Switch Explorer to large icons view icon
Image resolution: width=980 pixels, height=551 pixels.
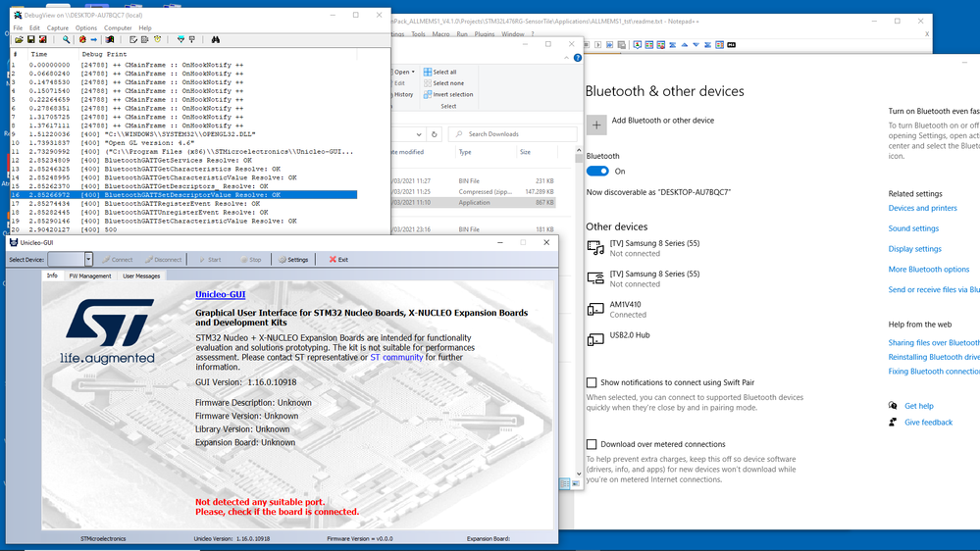pos(576,483)
